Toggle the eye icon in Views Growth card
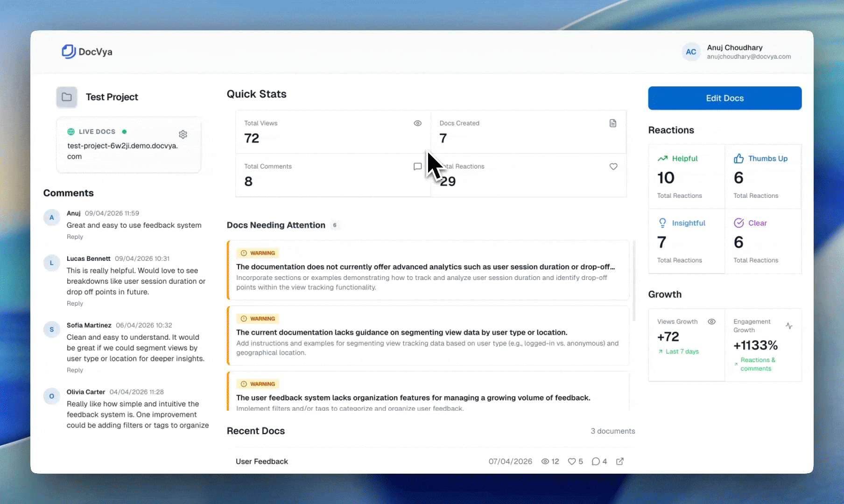The image size is (844, 504). (711, 322)
